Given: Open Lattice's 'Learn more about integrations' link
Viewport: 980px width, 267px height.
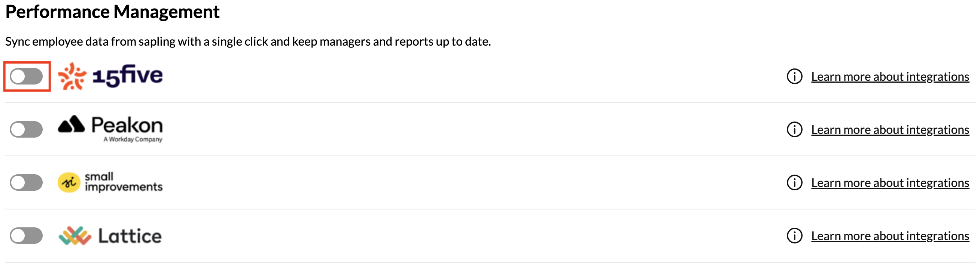Looking at the screenshot, I should [x=890, y=236].
